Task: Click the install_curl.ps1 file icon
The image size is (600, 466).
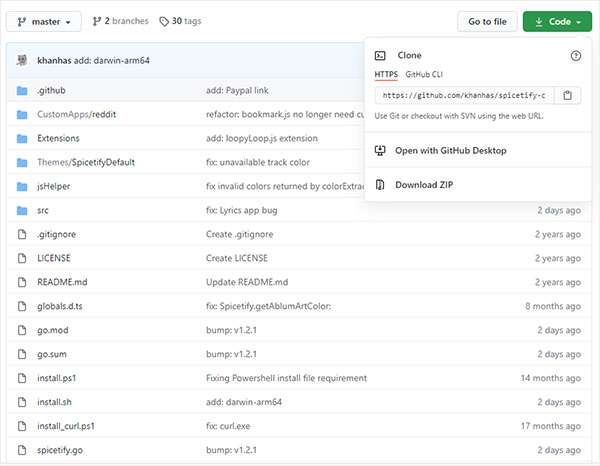Action: [x=22, y=426]
